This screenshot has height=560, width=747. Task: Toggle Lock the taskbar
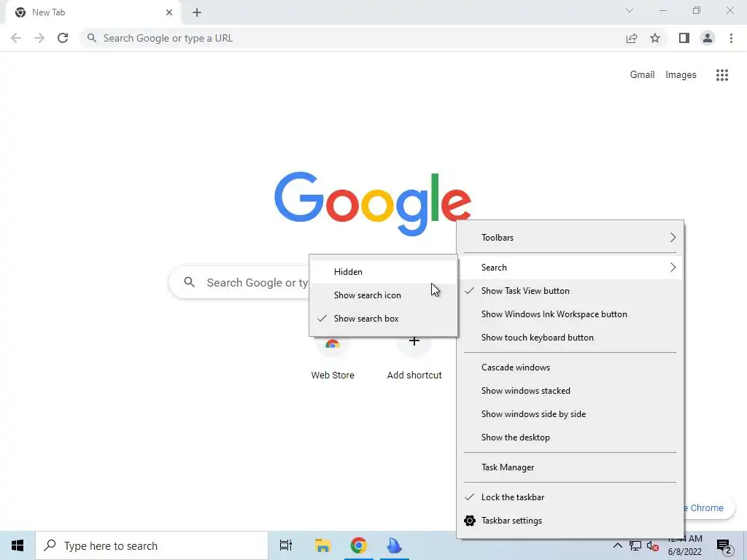pos(570,497)
